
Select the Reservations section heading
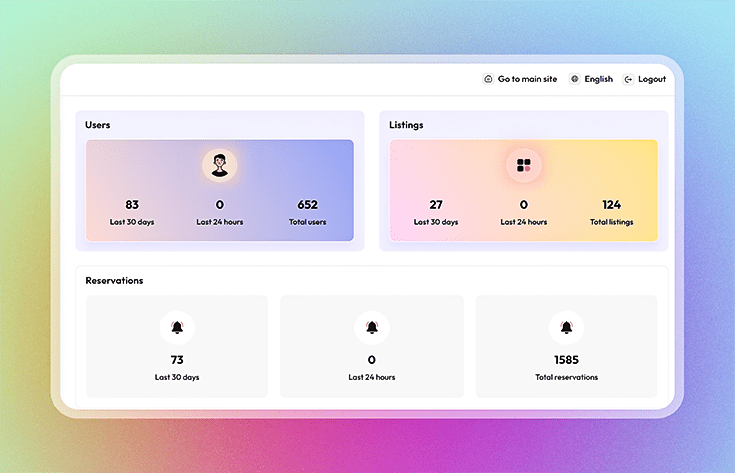pyautogui.click(x=114, y=280)
